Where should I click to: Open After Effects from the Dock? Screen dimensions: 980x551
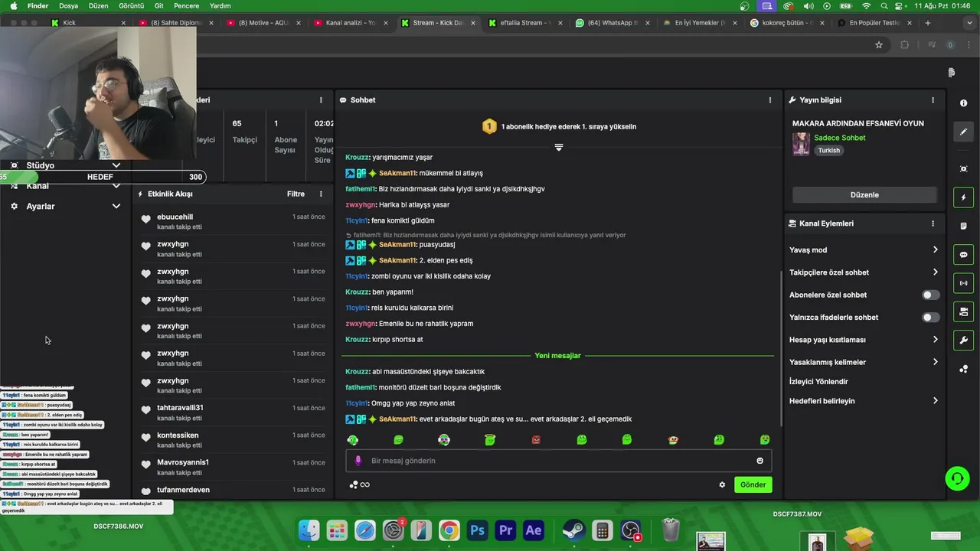pyautogui.click(x=534, y=530)
